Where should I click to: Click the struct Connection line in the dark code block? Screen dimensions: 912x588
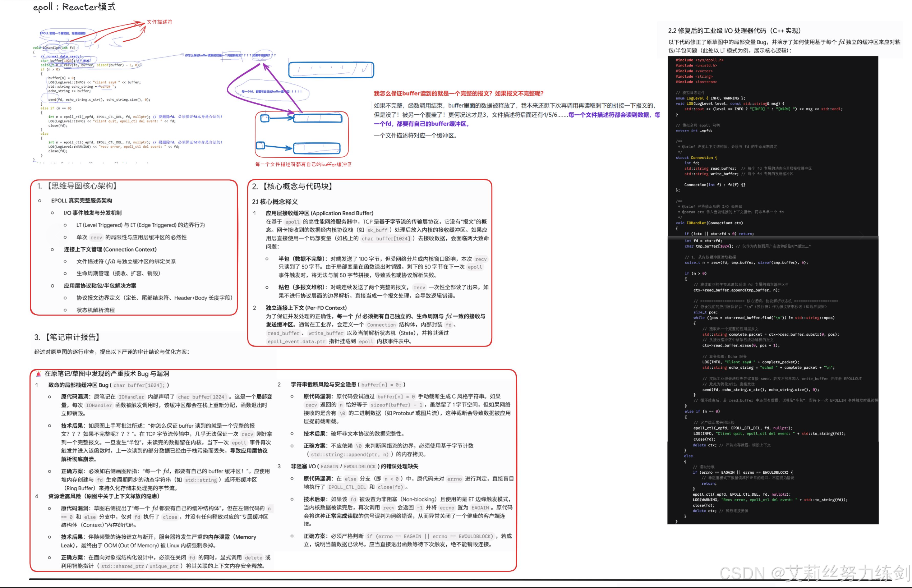[696, 157]
